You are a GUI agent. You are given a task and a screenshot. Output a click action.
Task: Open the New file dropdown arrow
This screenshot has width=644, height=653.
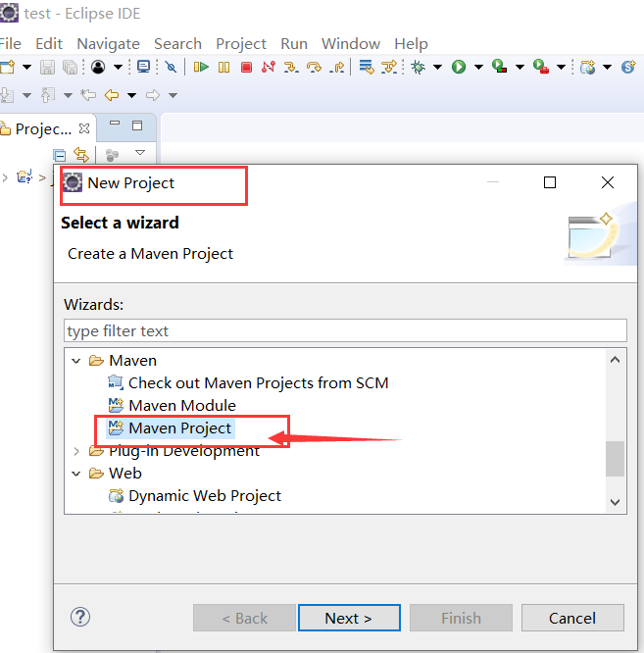click(26, 67)
